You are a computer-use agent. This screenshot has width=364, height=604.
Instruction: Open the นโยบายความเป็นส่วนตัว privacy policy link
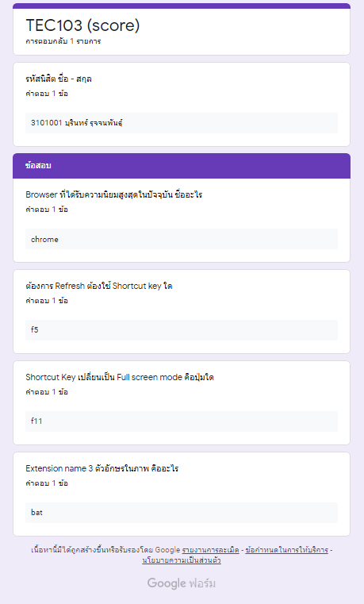tap(182, 560)
